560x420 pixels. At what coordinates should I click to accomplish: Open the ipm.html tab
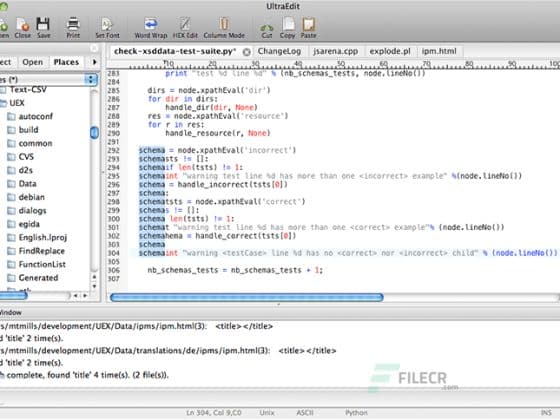tap(439, 51)
